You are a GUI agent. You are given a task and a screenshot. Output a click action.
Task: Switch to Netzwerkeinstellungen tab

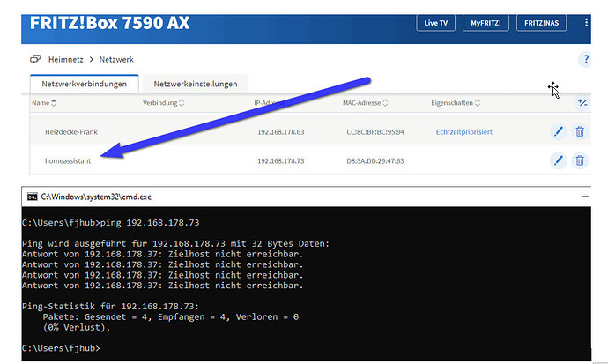pyautogui.click(x=196, y=84)
